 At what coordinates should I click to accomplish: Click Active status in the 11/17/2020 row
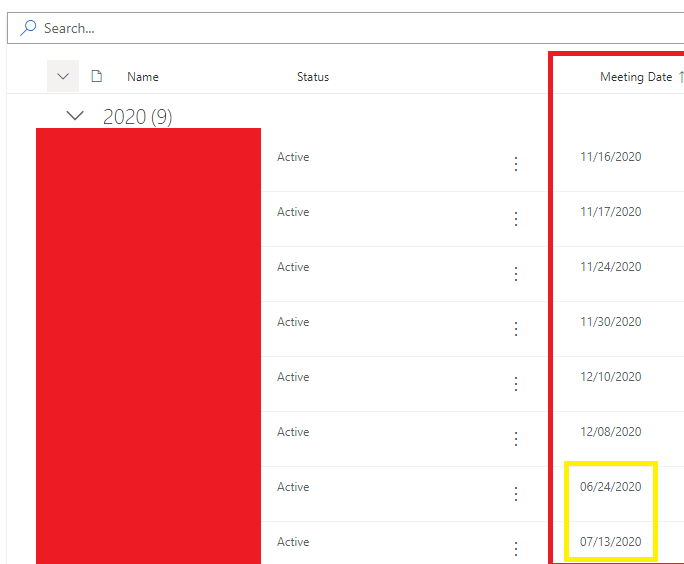tap(293, 212)
